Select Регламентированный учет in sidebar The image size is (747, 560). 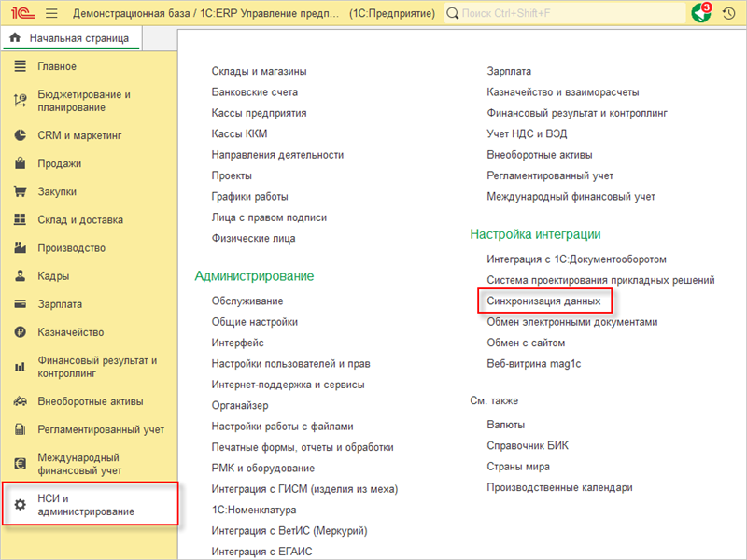click(101, 429)
